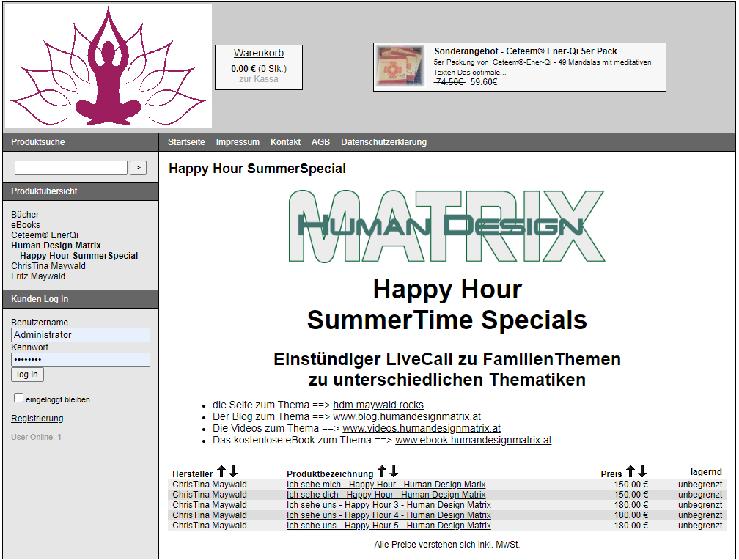
Task: Open Human Design Matrix category
Action: click(x=56, y=246)
